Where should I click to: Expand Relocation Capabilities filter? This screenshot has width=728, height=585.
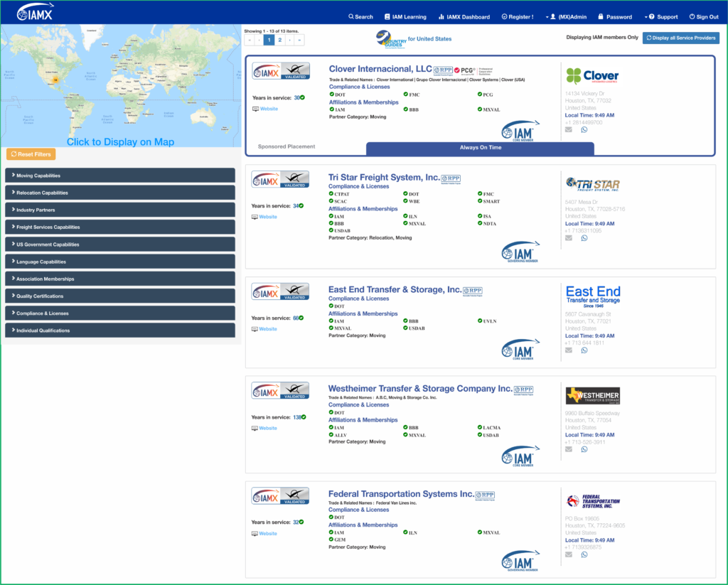pyautogui.click(x=120, y=193)
